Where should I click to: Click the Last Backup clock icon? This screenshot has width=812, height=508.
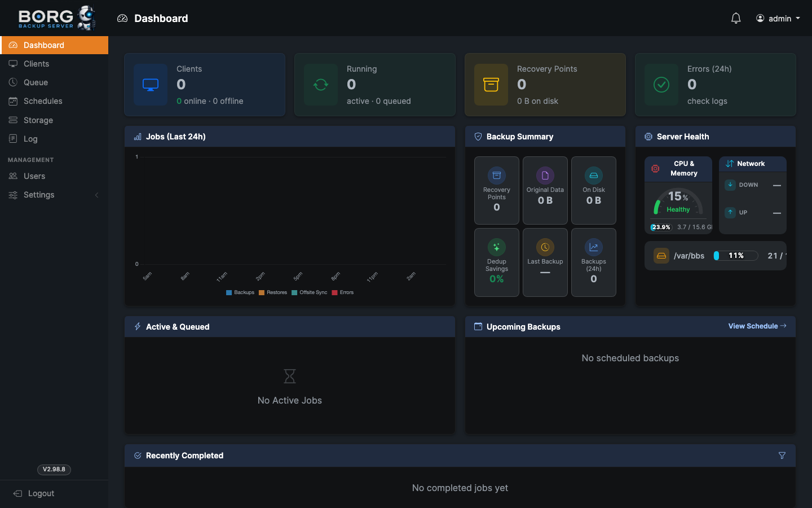coord(545,247)
